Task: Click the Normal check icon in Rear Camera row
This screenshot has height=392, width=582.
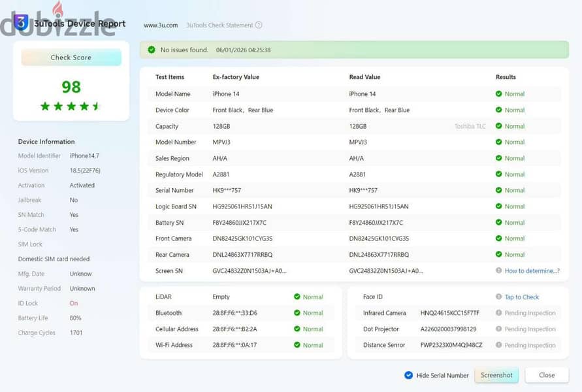Action: pos(498,254)
